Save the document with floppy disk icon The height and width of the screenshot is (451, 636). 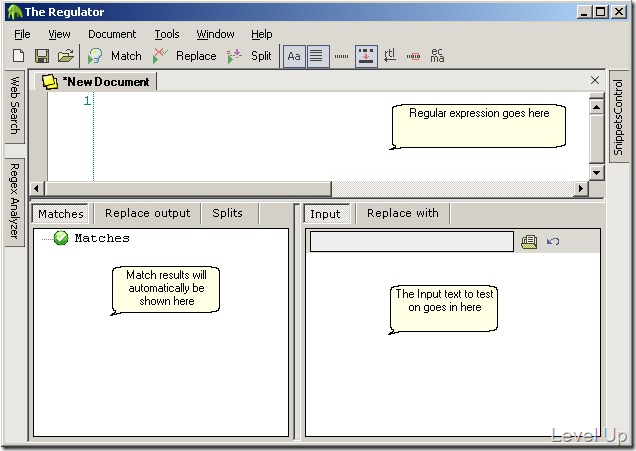(x=42, y=56)
